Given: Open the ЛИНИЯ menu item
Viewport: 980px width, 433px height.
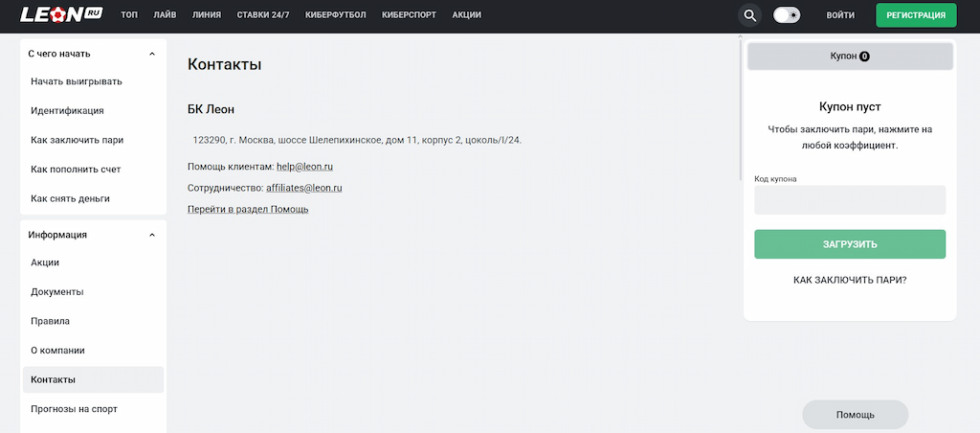Looking at the screenshot, I should (207, 15).
